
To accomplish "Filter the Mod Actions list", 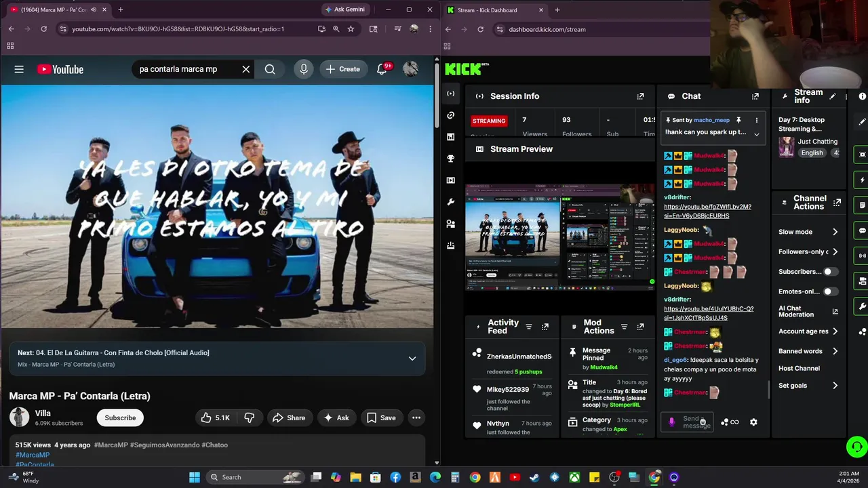I will 625,327.
